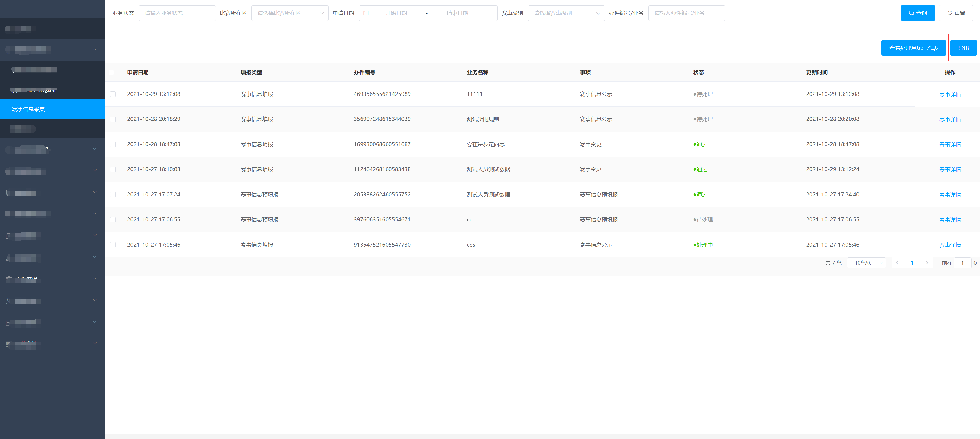Screen dimensions: 980x439
Task: Open 赛事详情 link for the ces row
Action: pyautogui.click(x=950, y=245)
